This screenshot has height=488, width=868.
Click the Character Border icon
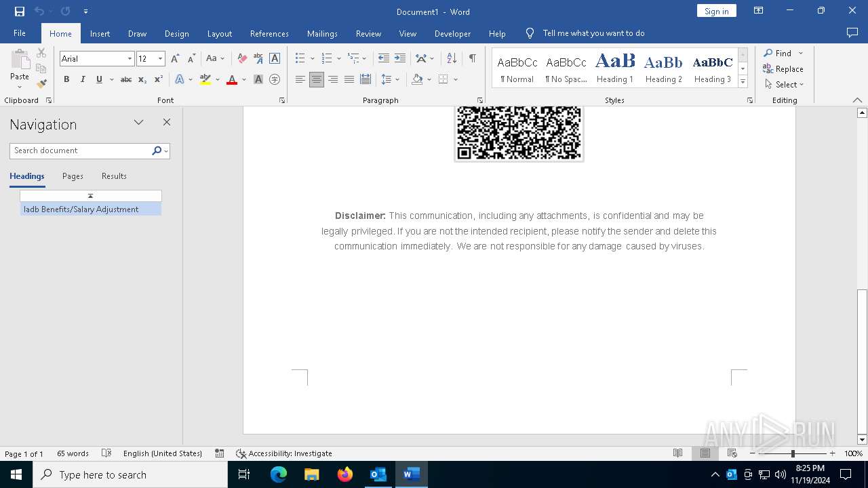click(x=275, y=59)
